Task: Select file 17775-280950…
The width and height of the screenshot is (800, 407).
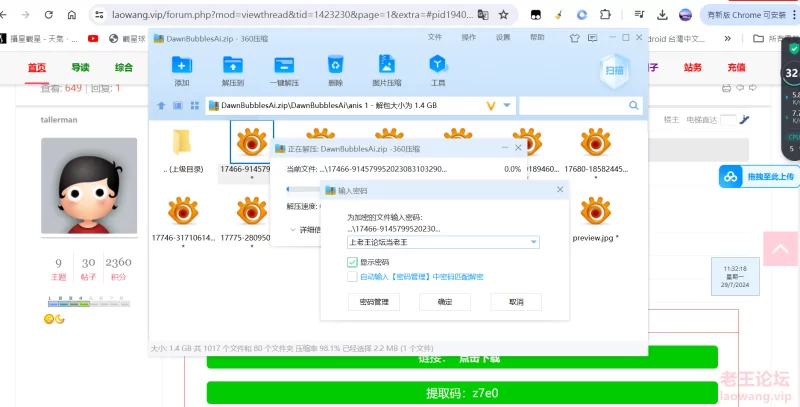Action: pos(252,211)
